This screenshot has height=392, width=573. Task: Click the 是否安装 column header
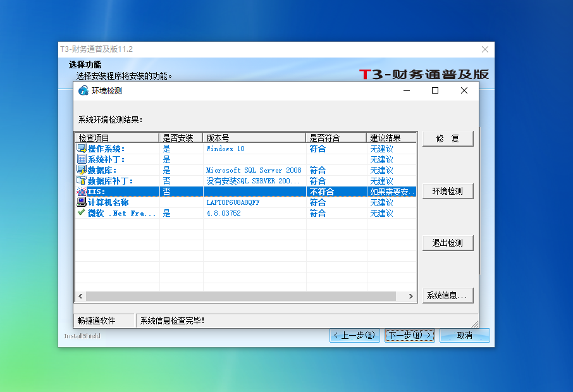(181, 138)
